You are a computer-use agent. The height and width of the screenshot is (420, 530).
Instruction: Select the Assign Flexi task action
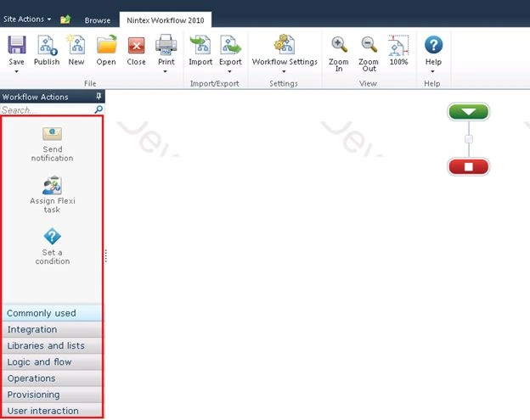point(53,195)
